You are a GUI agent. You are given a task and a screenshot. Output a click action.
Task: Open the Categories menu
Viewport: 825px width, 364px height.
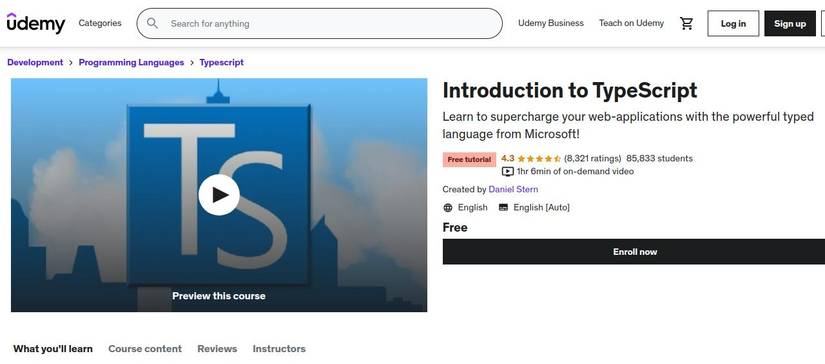100,23
